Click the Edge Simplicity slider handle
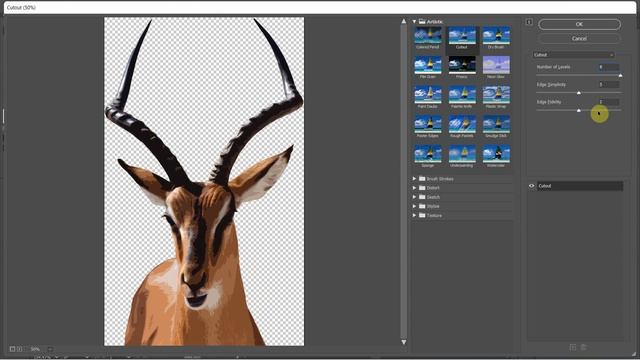The height and width of the screenshot is (360, 640). click(x=579, y=93)
